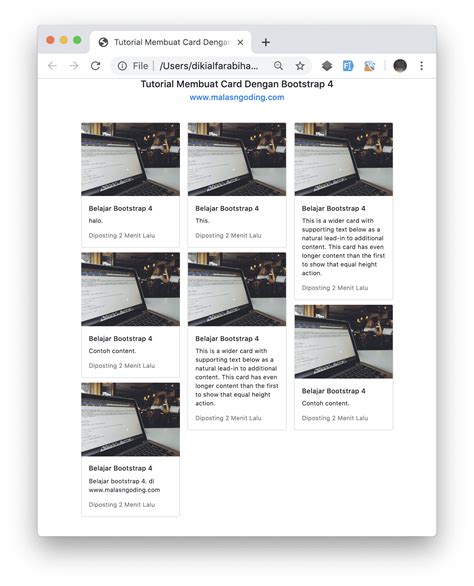Open site info icon beside File
The image size is (474, 586).
point(122,66)
